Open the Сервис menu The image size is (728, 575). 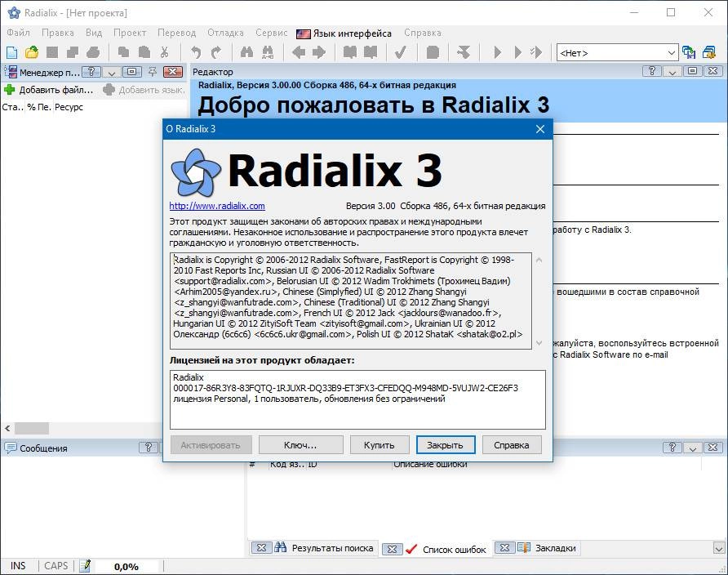[272, 33]
